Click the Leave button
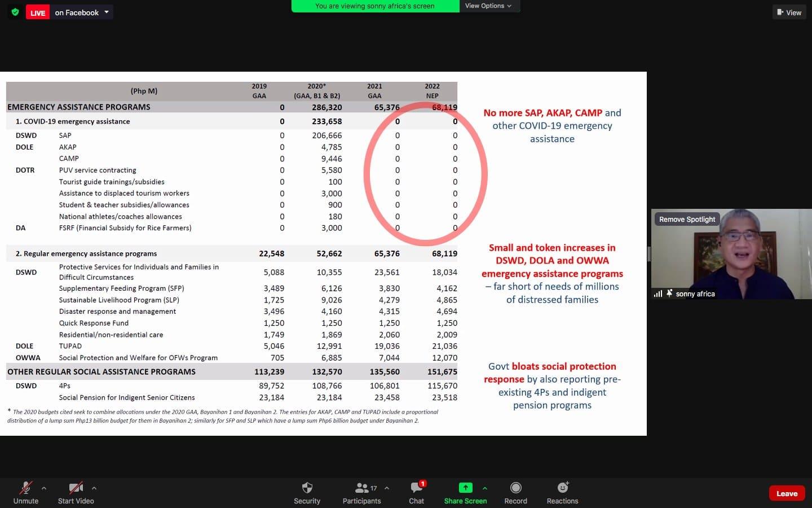The height and width of the screenshot is (508, 812). point(787,493)
